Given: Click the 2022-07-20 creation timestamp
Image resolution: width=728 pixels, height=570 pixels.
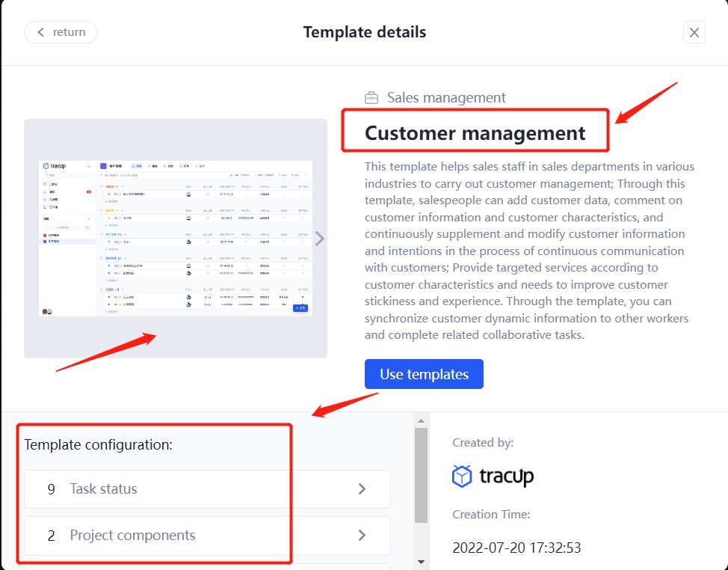Looking at the screenshot, I should [516, 548].
